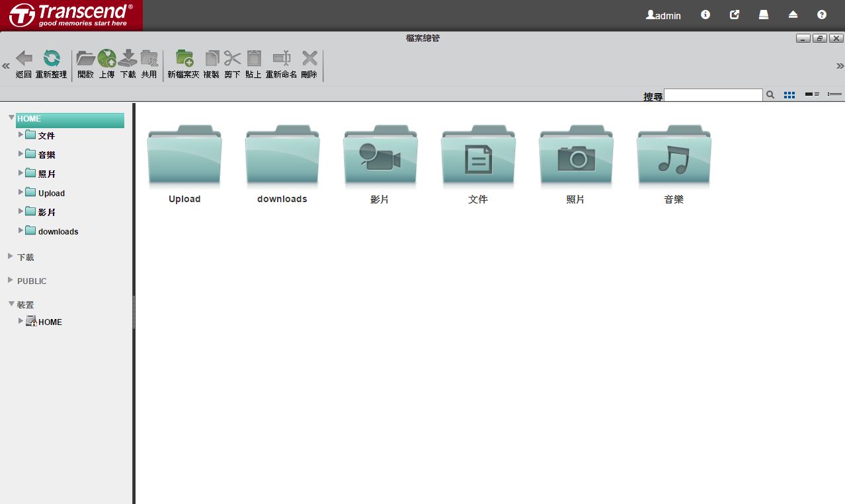
Task: Expand the PUBLIC section arrow
Action: (x=11, y=280)
